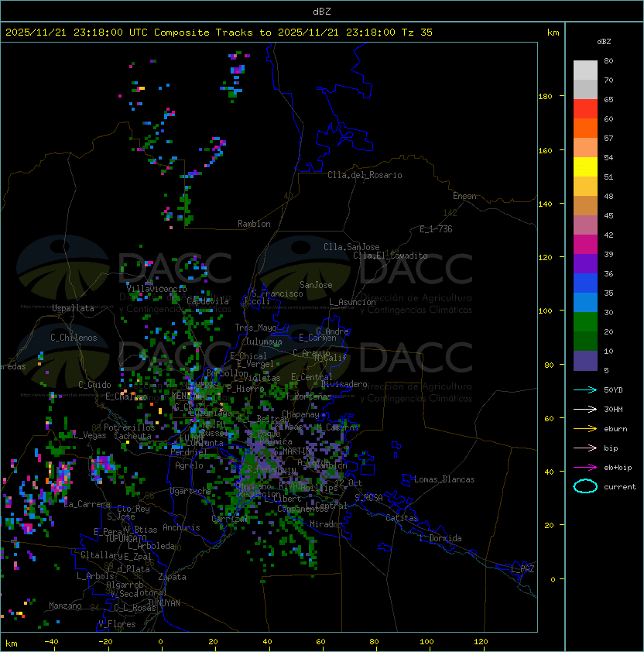
Task: Click the Tres_Mayo map label
Action: point(255,328)
